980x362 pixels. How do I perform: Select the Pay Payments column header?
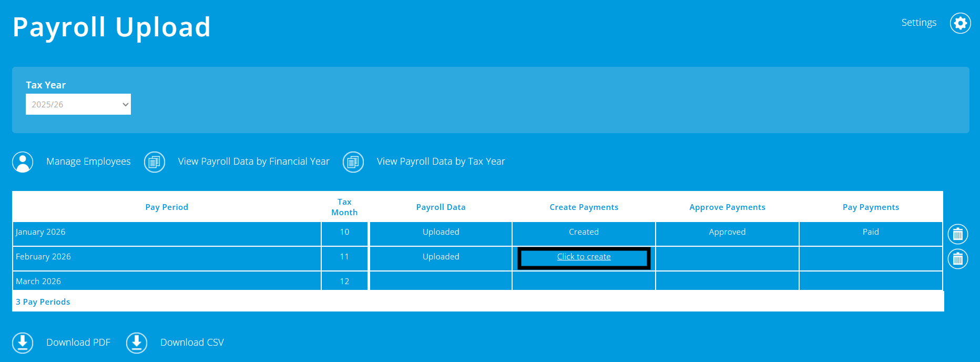(x=871, y=207)
